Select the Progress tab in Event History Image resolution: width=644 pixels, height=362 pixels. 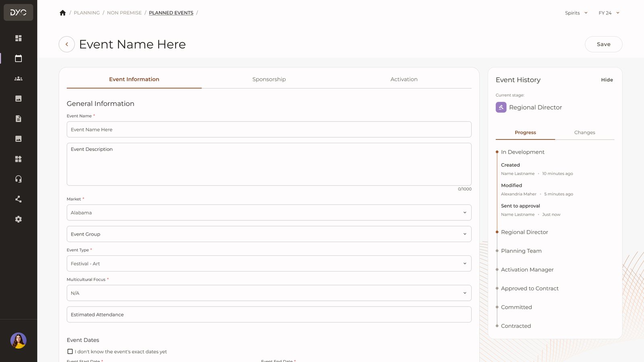click(x=525, y=132)
